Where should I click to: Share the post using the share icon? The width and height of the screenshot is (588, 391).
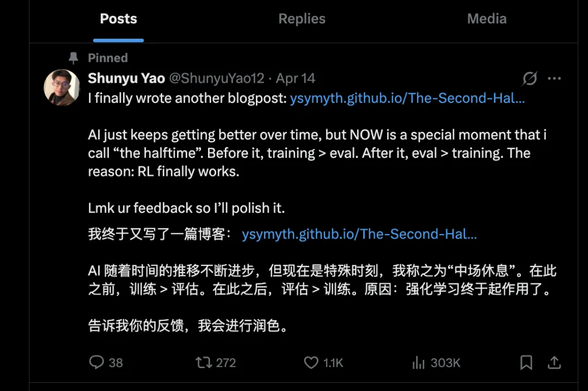point(554,363)
